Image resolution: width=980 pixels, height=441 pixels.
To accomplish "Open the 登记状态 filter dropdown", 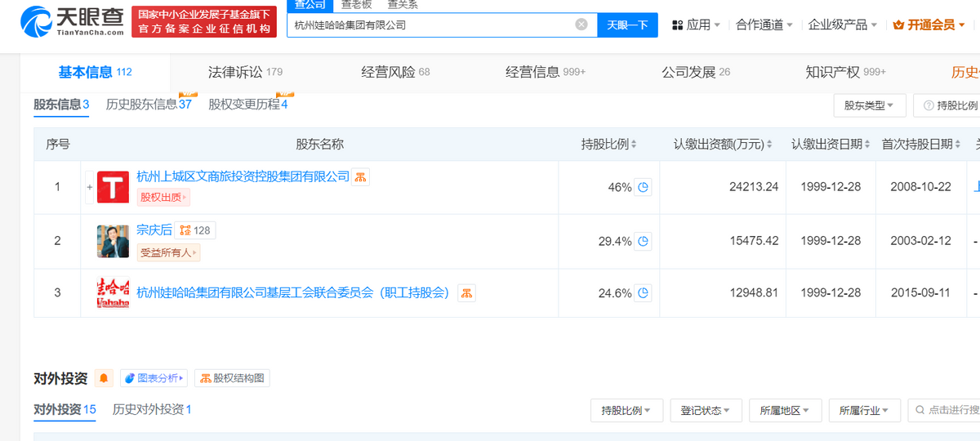I will [x=706, y=410].
